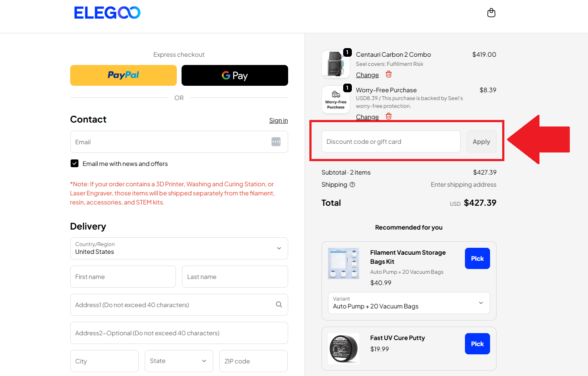Pick the Fast UV Cure Putty
This screenshot has height=376, width=588.
coord(477,344)
